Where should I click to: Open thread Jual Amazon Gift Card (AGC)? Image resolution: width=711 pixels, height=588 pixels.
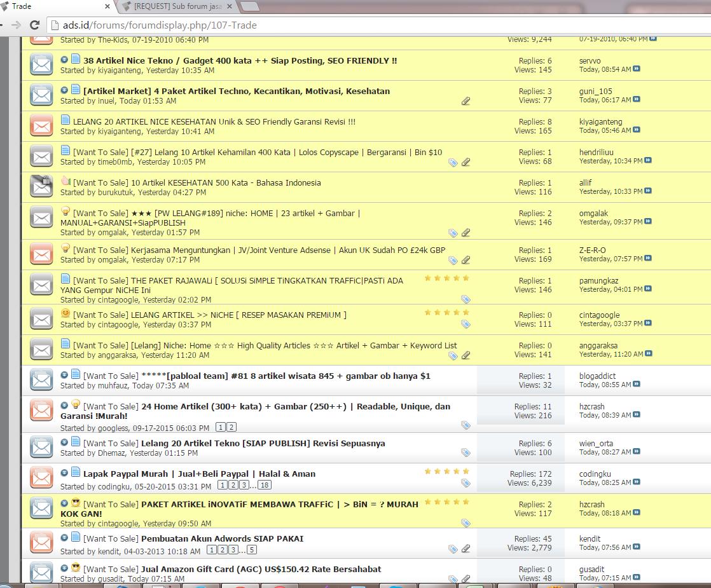(261, 569)
